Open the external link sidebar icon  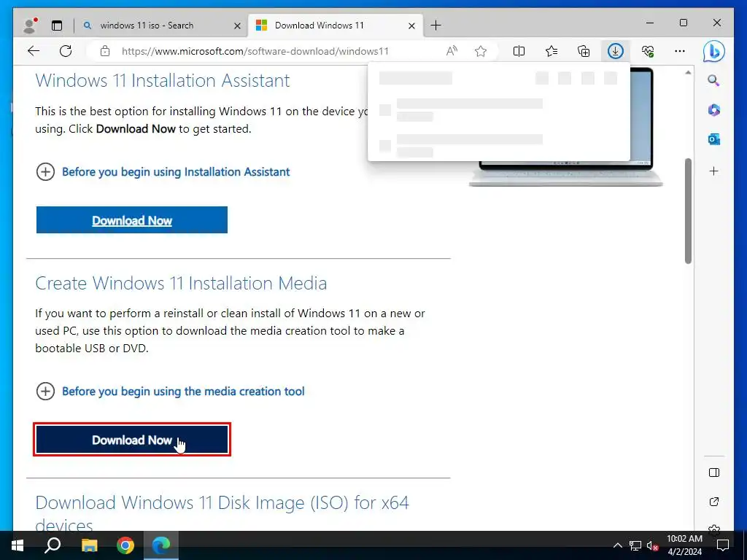point(713,502)
